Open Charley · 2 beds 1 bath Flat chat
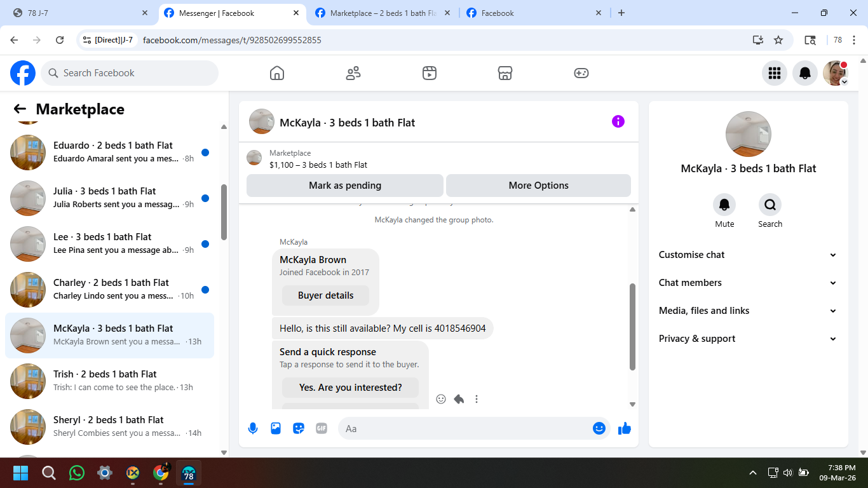Viewport: 868px width, 488px height. point(109,290)
